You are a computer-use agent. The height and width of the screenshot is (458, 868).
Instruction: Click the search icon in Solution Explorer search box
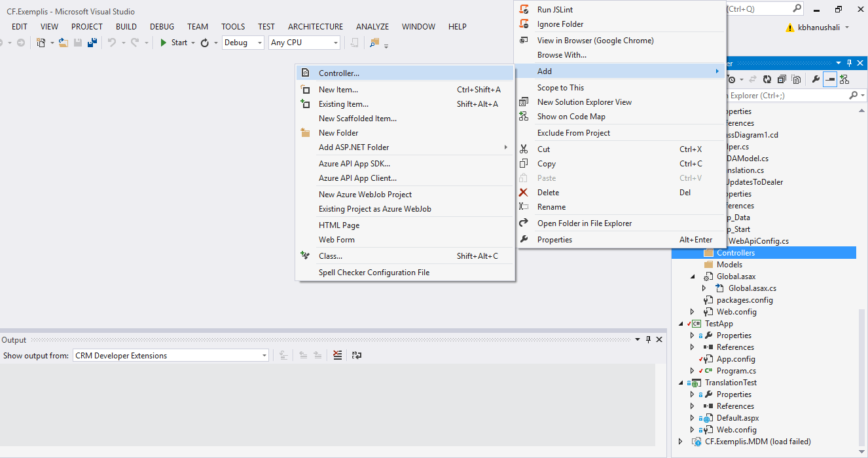853,96
